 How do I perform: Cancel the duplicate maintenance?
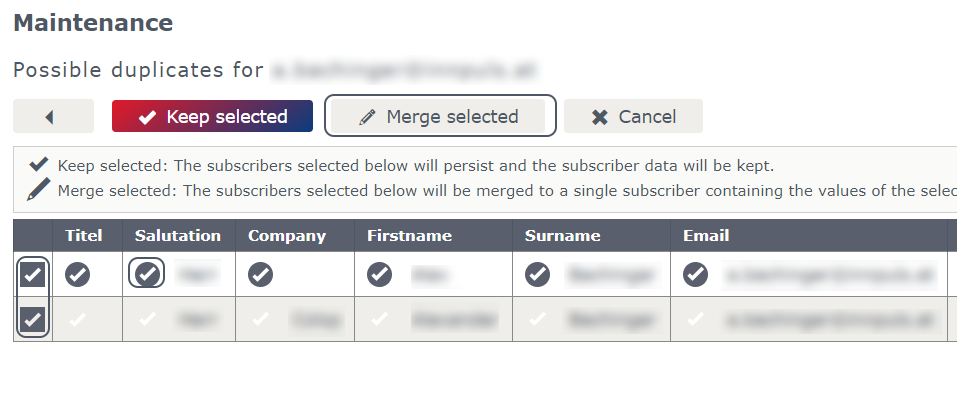(x=633, y=116)
